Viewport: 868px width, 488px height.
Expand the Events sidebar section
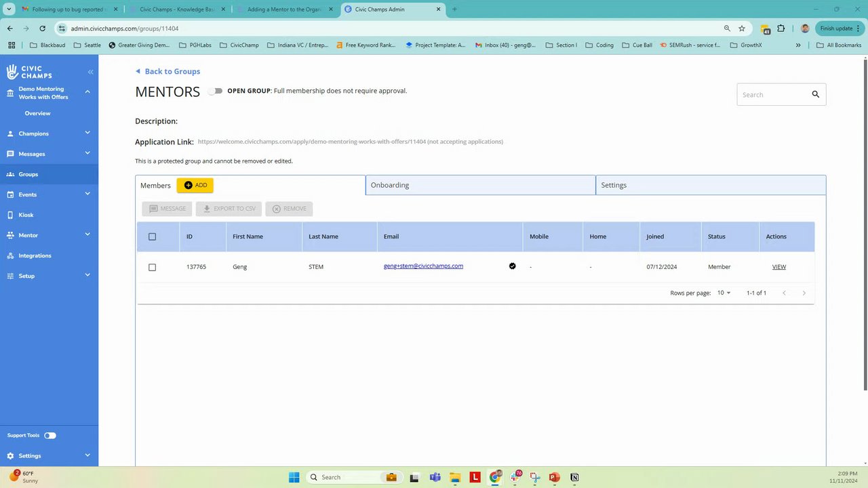[87, 194]
